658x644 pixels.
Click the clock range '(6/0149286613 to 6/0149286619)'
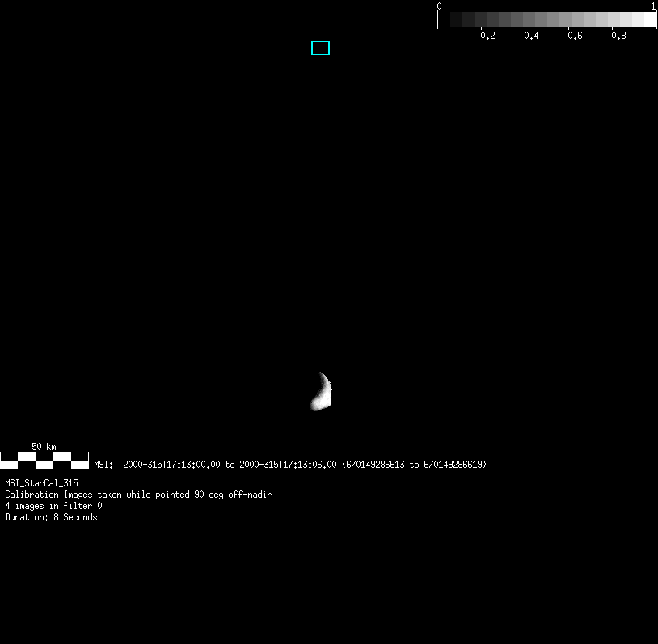click(x=414, y=465)
